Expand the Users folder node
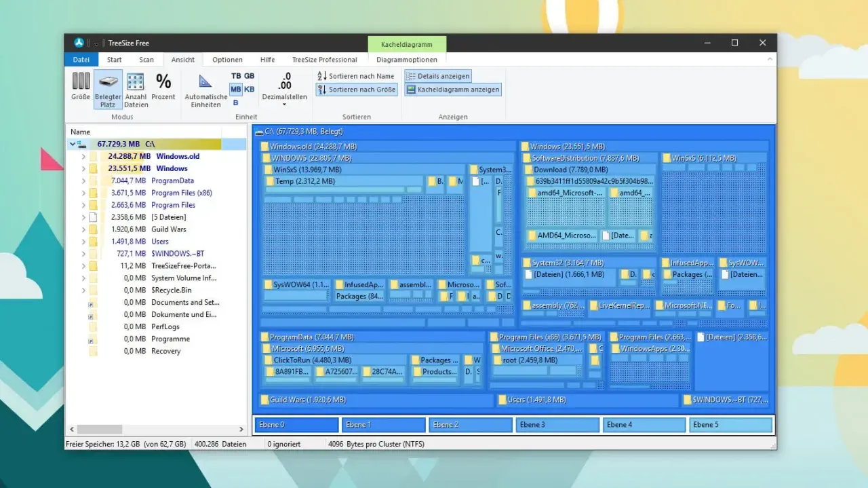Screen dimensions: 868x488 (x=83, y=242)
